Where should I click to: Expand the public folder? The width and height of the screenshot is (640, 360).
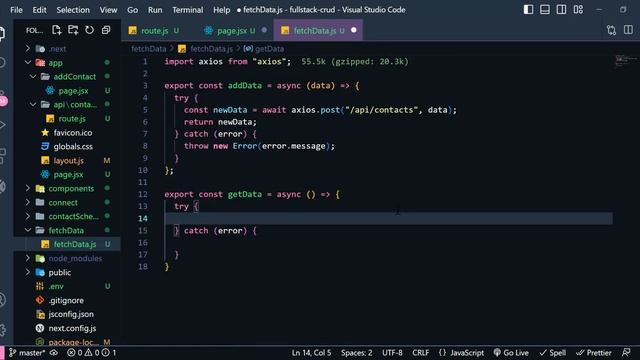(28, 272)
